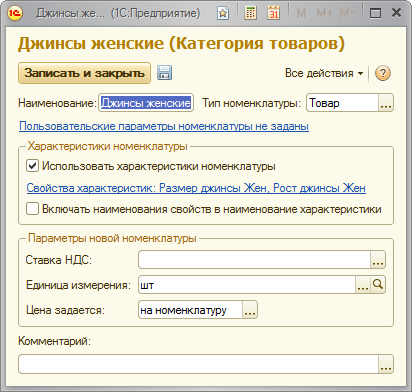The width and height of the screenshot is (412, 392).
Task: Click the save diskette icon
Action: point(164,73)
